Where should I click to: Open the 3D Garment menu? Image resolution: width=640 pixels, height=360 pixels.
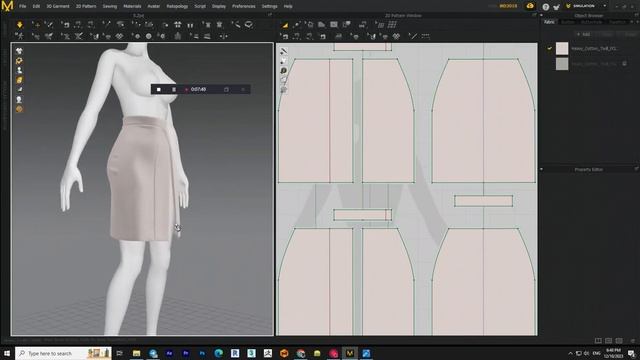(58, 6)
